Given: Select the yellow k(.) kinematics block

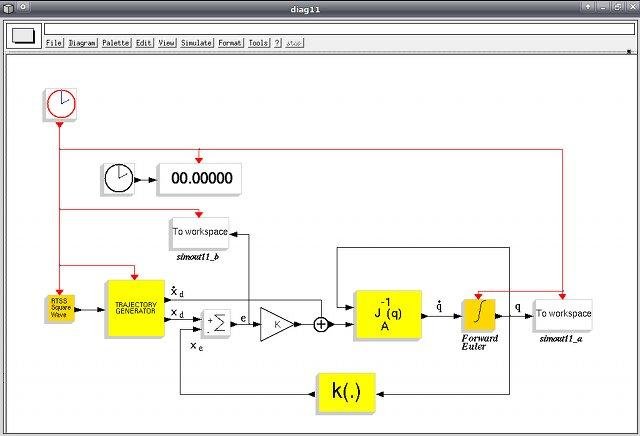Looking at the screenshot, I should tap(345, 392).
